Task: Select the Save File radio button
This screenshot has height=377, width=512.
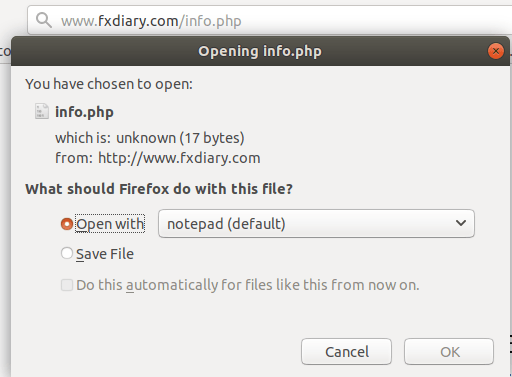Action: click(x=67, y=253)
